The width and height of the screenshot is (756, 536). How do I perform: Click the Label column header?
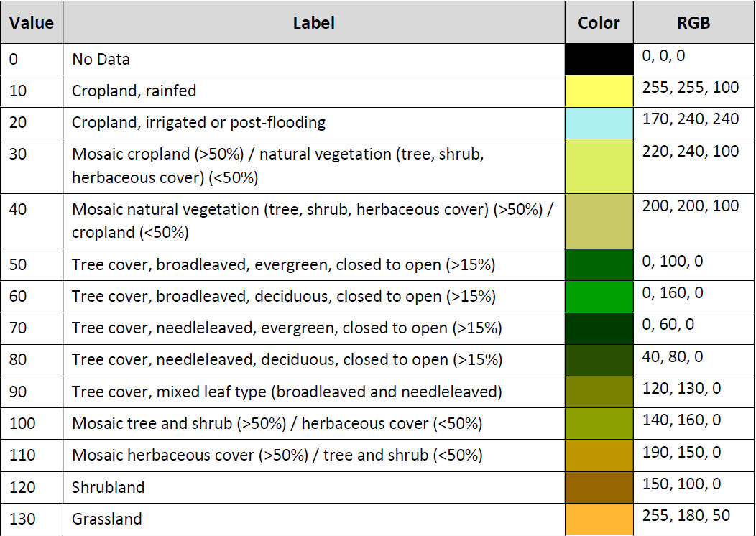tap(314, 22)
